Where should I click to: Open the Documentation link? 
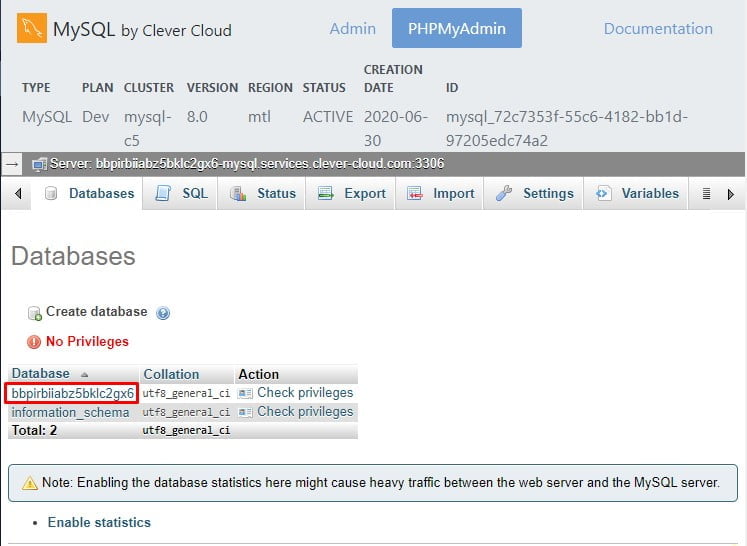658,29
